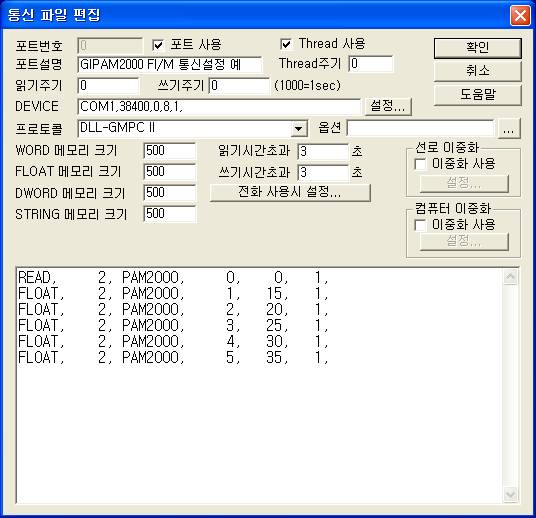The image size is (536, 518).
Task: Click the 취소 button
Action: point(478,71)
